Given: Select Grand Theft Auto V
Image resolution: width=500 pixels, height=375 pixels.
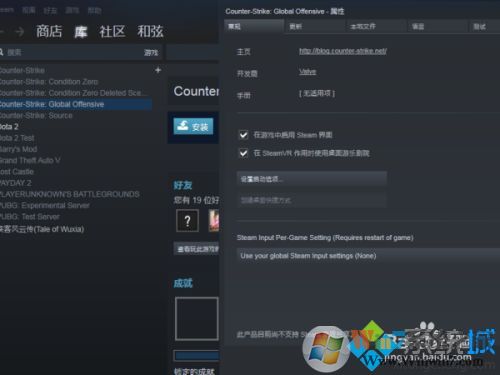Looking at the screenshot, I should click(x=30, y=161).
